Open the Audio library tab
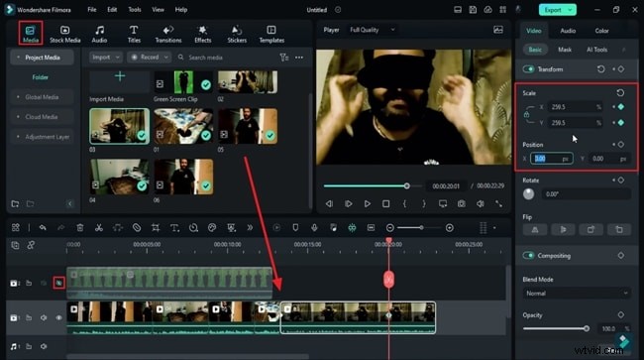 [x=99, y=34]
